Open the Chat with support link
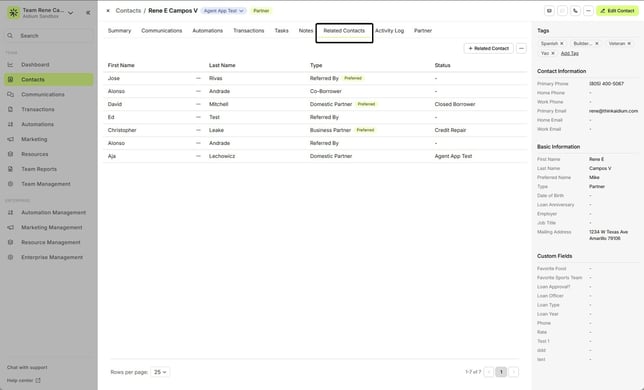The image size is (644, 390). click(x=27, y=367)
